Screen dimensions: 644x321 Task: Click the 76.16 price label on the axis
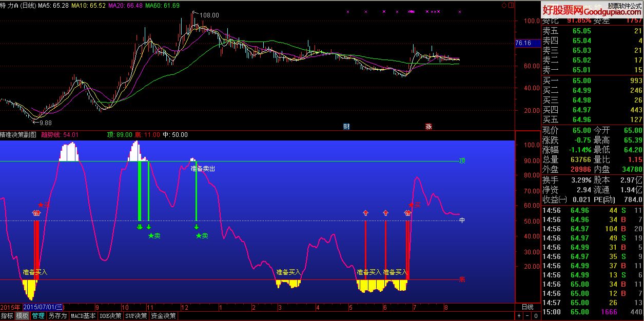523,44
